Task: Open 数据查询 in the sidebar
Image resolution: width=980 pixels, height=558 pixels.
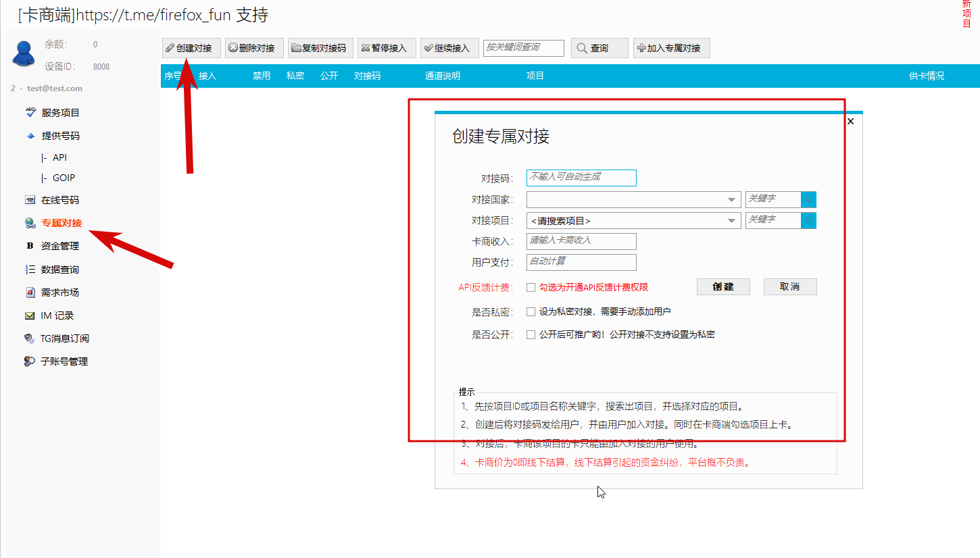Action: click(x=60, y=270)
